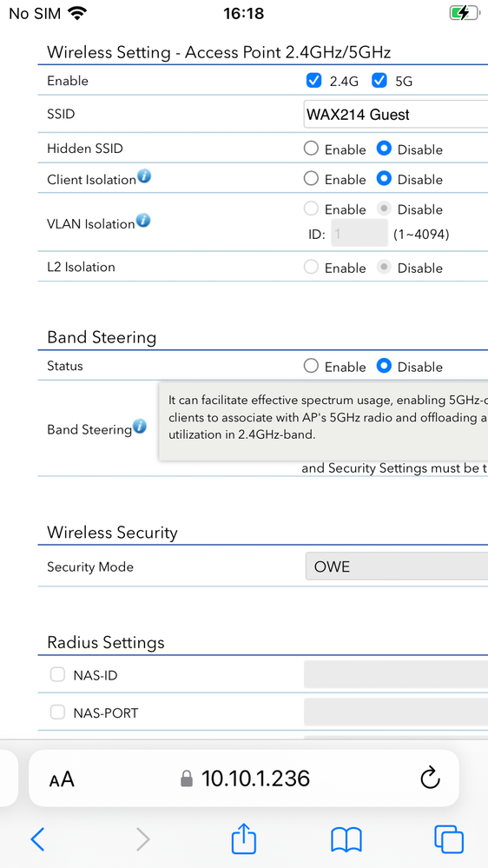Image resolution: width=488 pixels, height=868 pixels.
Task: Check the NAS-ID checkbox
Action: tap(57, 674)
